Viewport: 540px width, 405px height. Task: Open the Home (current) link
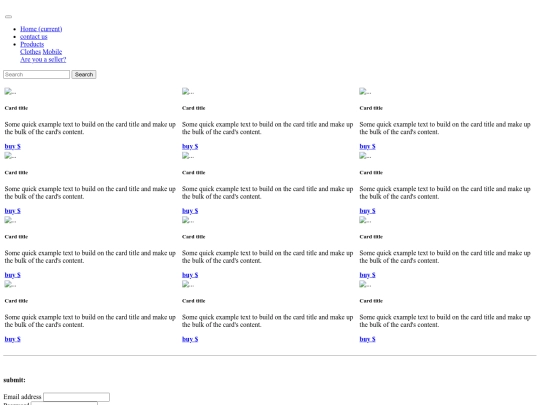click(x=41, y=29)
